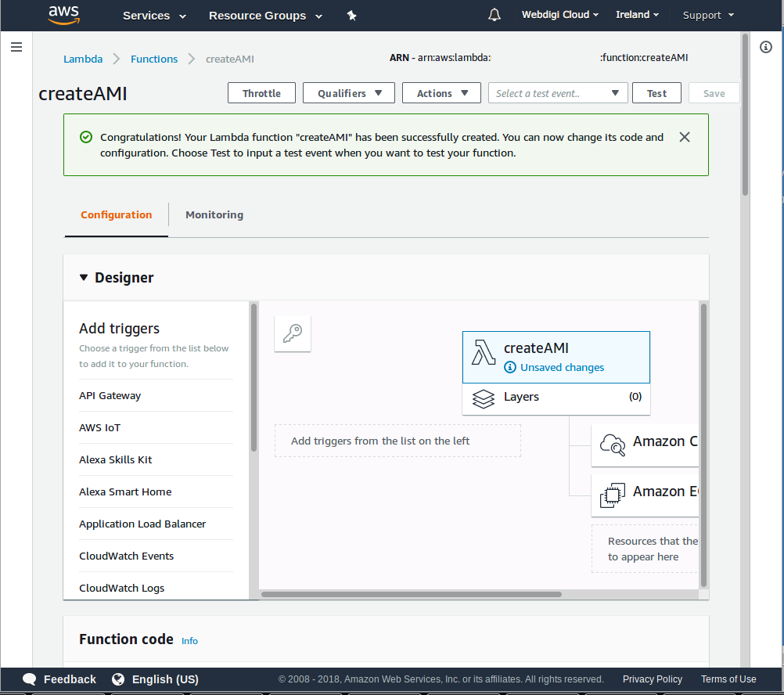Click the Layers stack icon
This screenshot has height=695, width=784.
coord(483,398)
